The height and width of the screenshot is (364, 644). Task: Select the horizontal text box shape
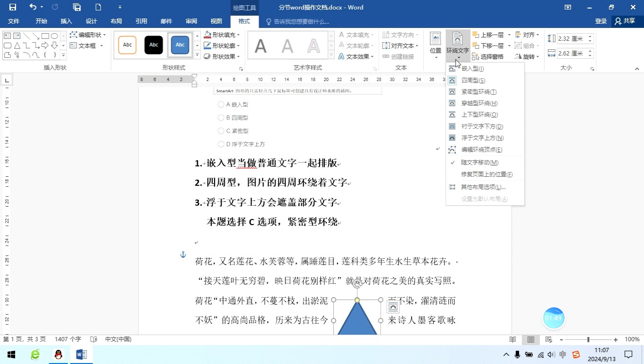[x=8, y=36]
